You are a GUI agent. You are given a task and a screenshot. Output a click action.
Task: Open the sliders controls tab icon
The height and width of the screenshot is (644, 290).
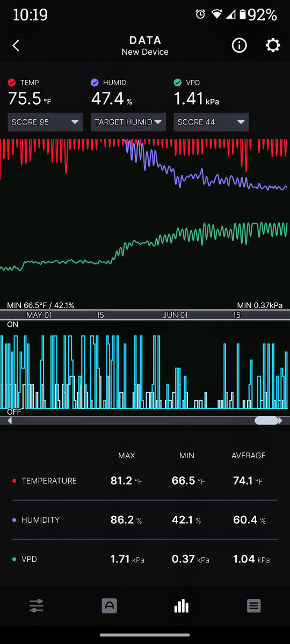point(37,606)
